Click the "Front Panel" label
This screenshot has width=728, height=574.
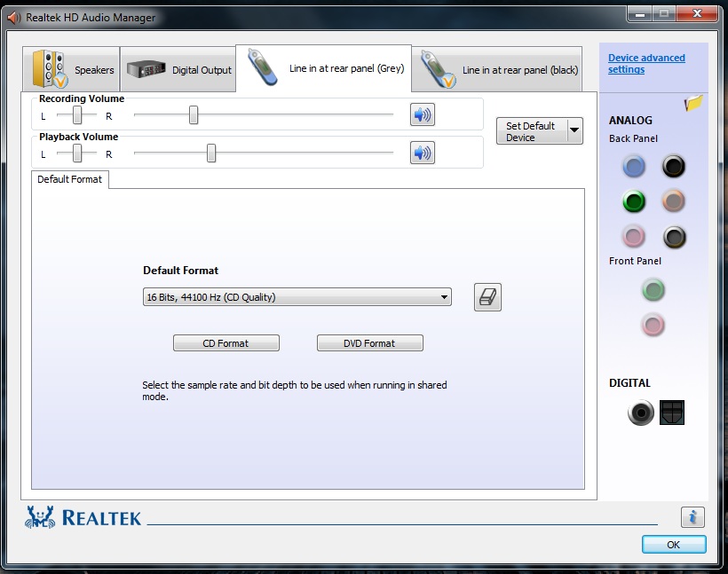(635, 261)
